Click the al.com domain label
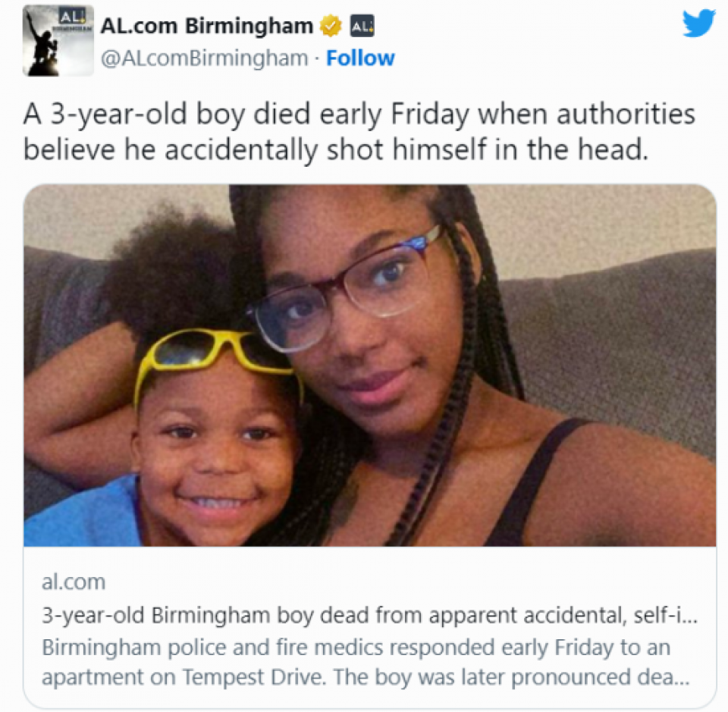Screen dimensions: 728x712 74,582
